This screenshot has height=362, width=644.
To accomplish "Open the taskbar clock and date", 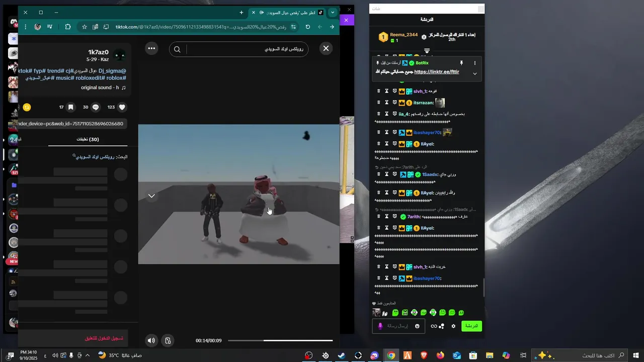I will click(x=28, y=355).
